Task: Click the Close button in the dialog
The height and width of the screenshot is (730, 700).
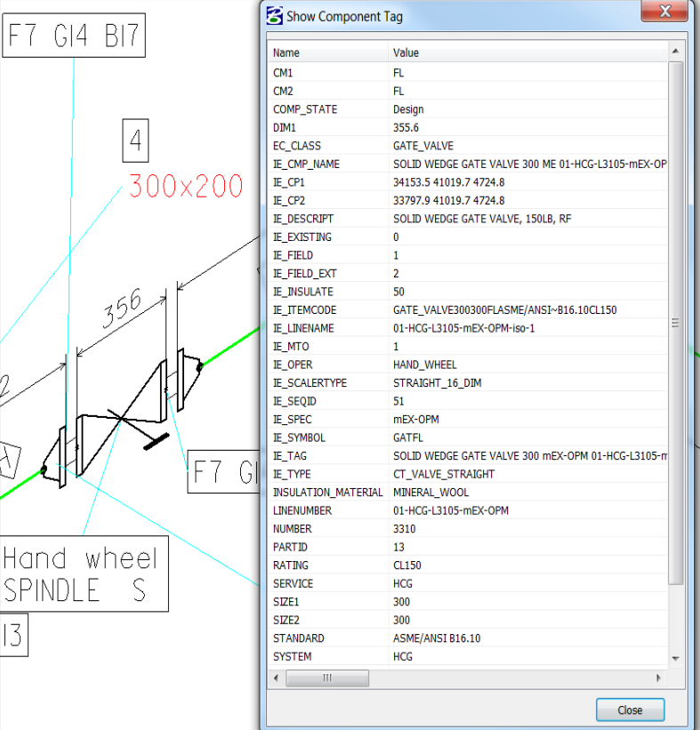Action: [630, 710]
